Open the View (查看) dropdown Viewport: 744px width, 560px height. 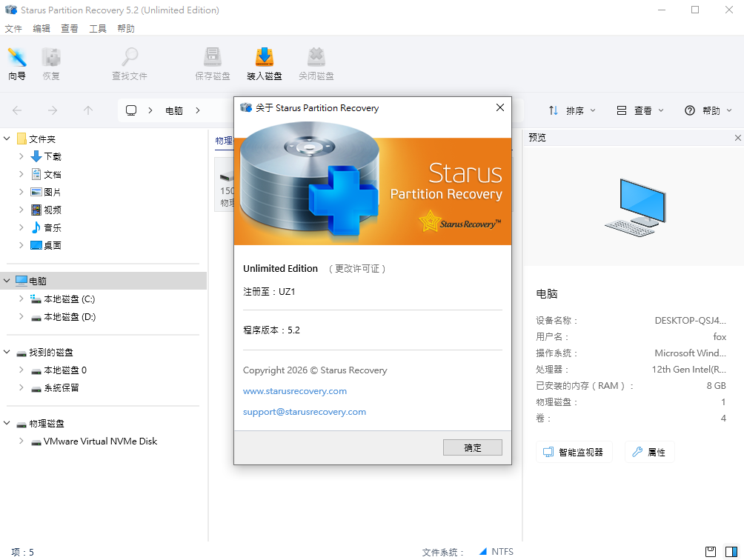tap(641, 110)
